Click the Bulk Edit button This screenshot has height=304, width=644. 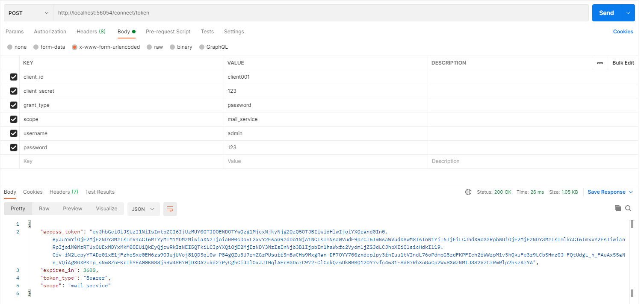click(x=623, y=63)
